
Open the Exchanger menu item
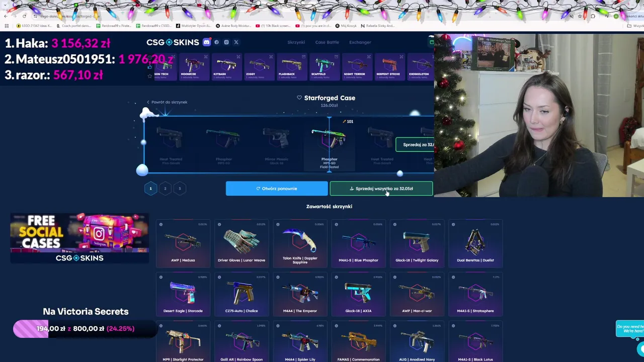click(x=360, y=42)
